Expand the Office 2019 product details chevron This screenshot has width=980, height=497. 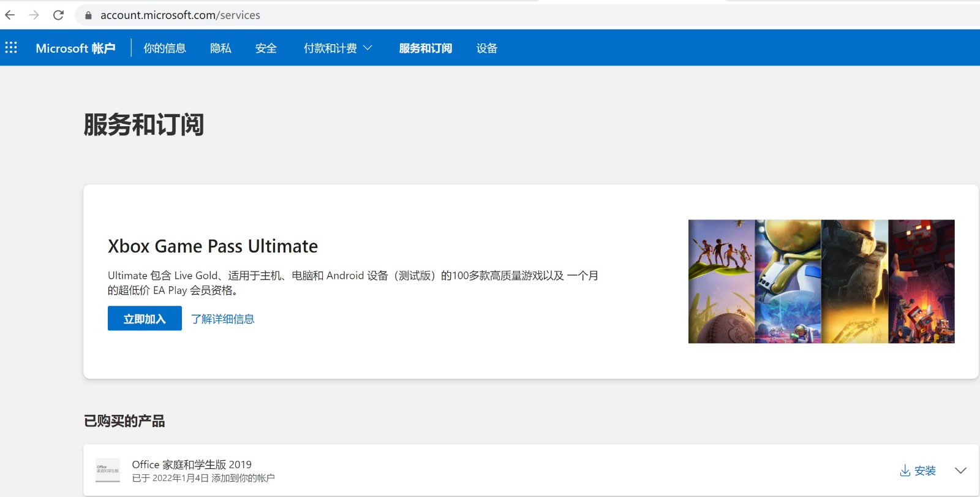[960, 471]
